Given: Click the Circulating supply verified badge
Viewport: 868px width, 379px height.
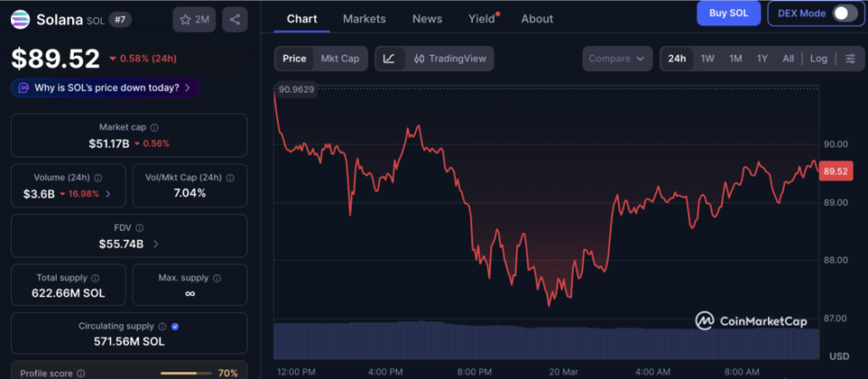Looking at the screenshot, I should pyautogui.click(x=175, y=326).
